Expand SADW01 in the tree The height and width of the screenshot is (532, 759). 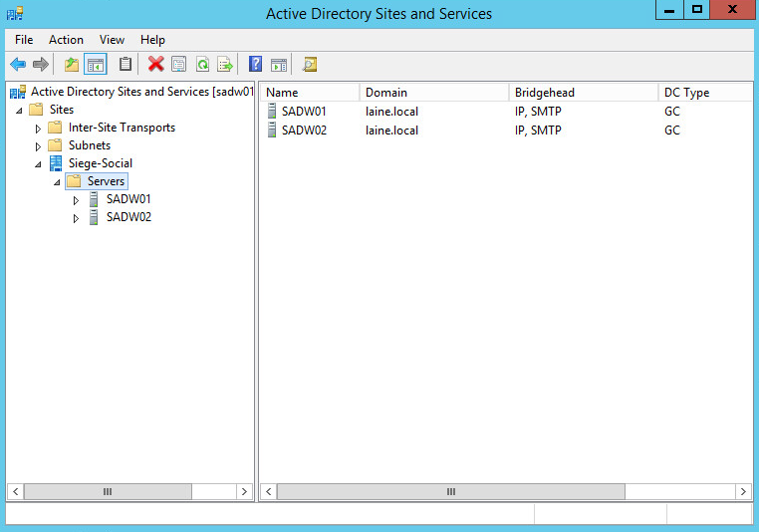pos(76,200)
